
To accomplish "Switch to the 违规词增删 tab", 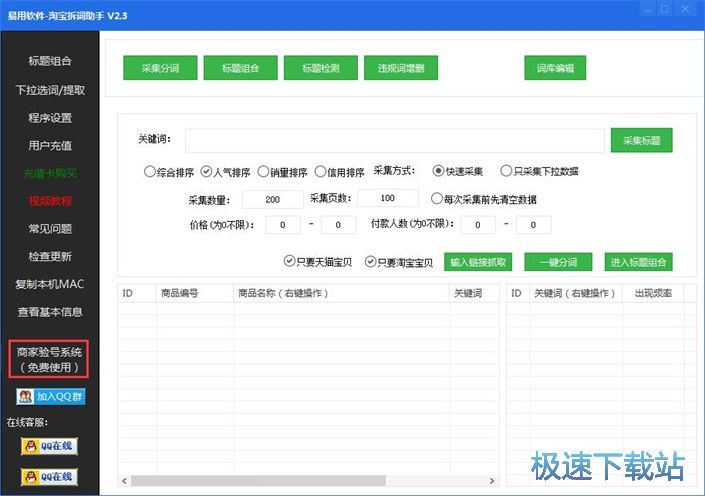I will coord(401,68).
